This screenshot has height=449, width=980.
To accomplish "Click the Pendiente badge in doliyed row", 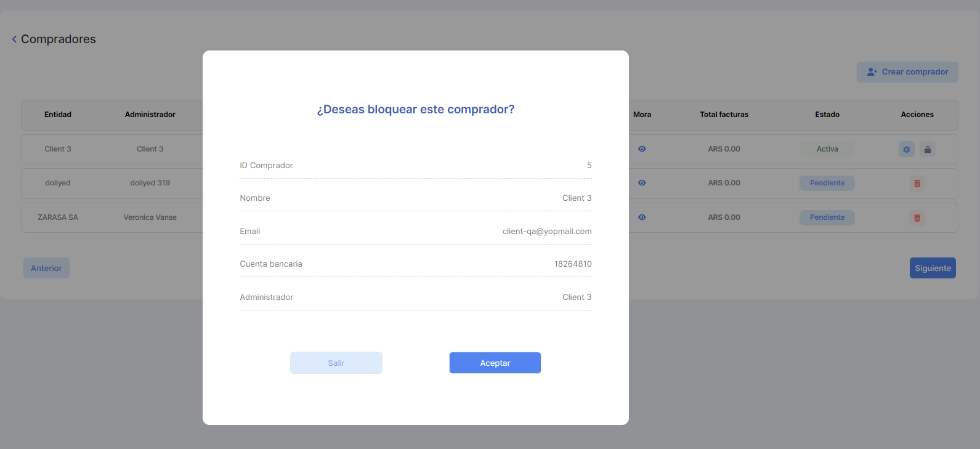I will (827, 183).
